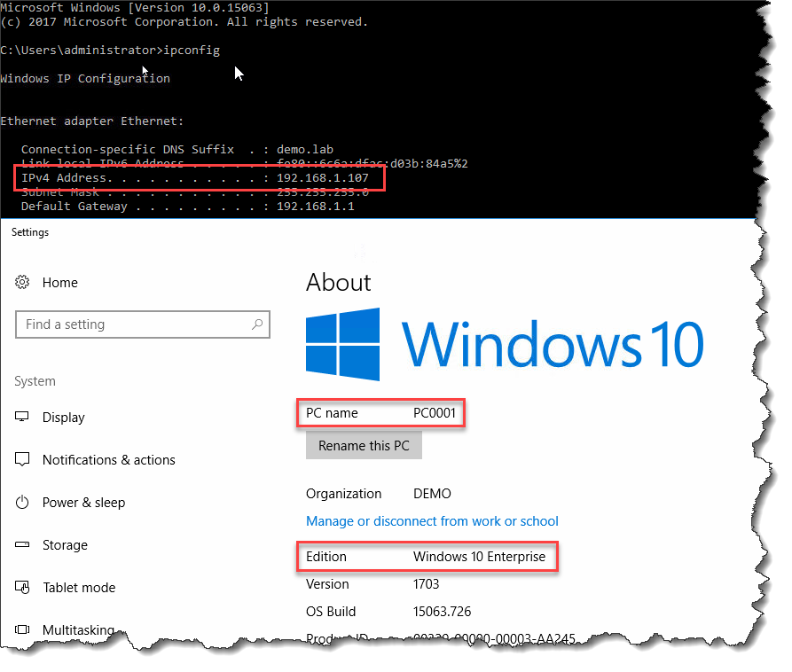Click DNS suffix demo.lab in console
This screenshot has height=672, width=792.
coord(305,150)
